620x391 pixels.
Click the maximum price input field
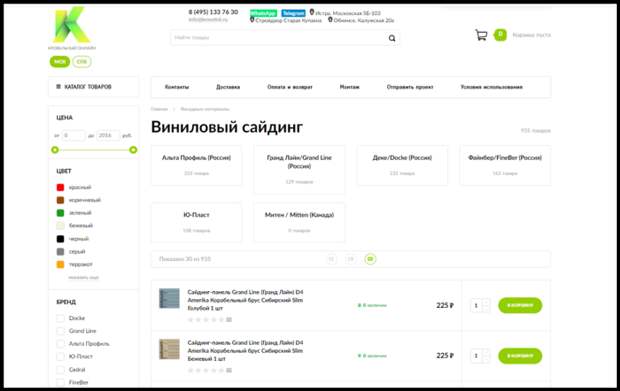point(108,136)
